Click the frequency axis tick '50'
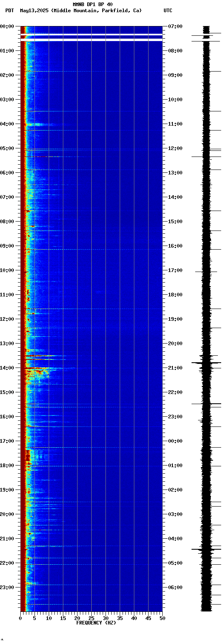 [162, 618]
